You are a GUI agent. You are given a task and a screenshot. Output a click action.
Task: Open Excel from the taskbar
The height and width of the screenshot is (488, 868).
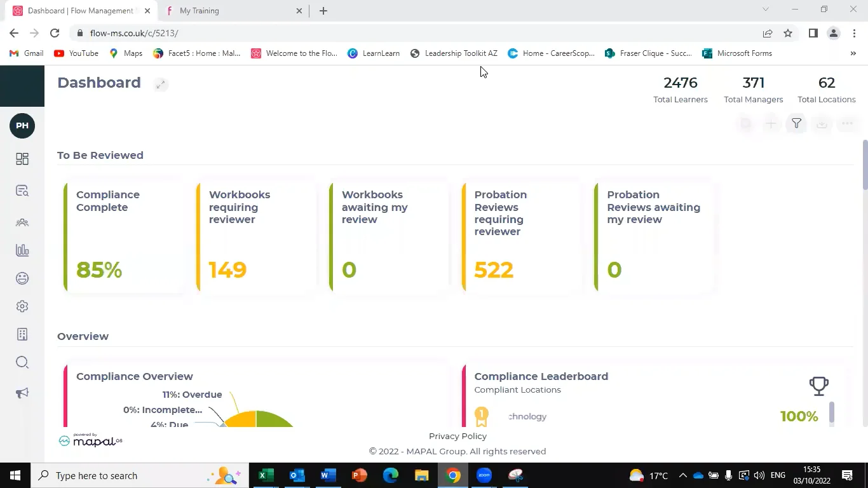266,475
